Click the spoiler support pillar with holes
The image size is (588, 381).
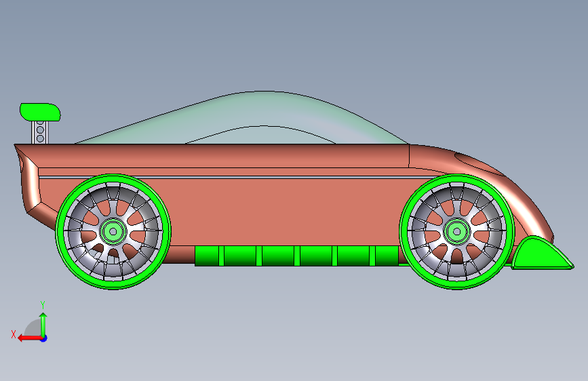(x=40, y=132)
